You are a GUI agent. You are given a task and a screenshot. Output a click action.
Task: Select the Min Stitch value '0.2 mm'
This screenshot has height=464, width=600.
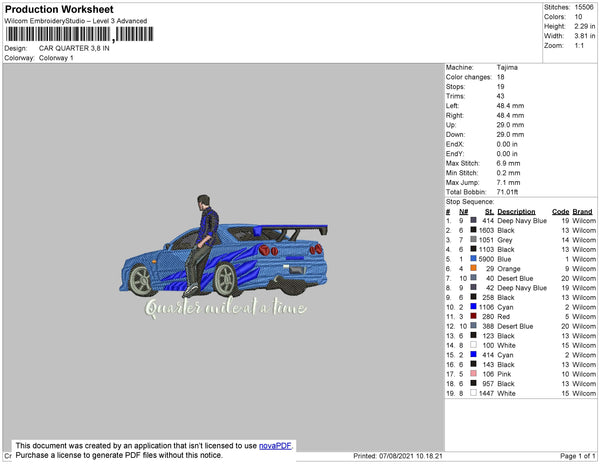click(509, 173)
